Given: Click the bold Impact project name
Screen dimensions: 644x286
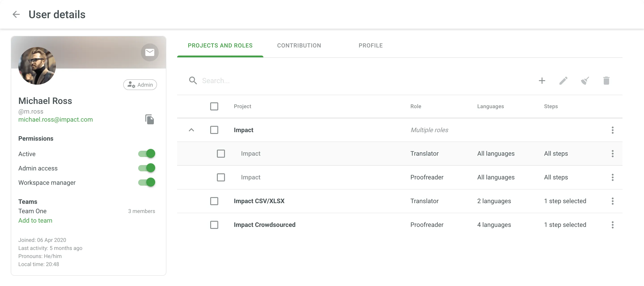Looking at the screenshot, I should tap(243, 130).
